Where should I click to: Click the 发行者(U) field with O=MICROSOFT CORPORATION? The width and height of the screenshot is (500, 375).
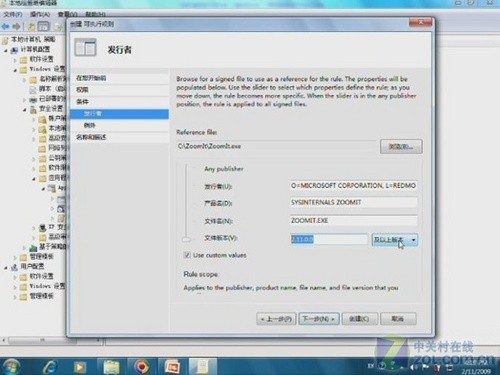click(x=353, y=185)
